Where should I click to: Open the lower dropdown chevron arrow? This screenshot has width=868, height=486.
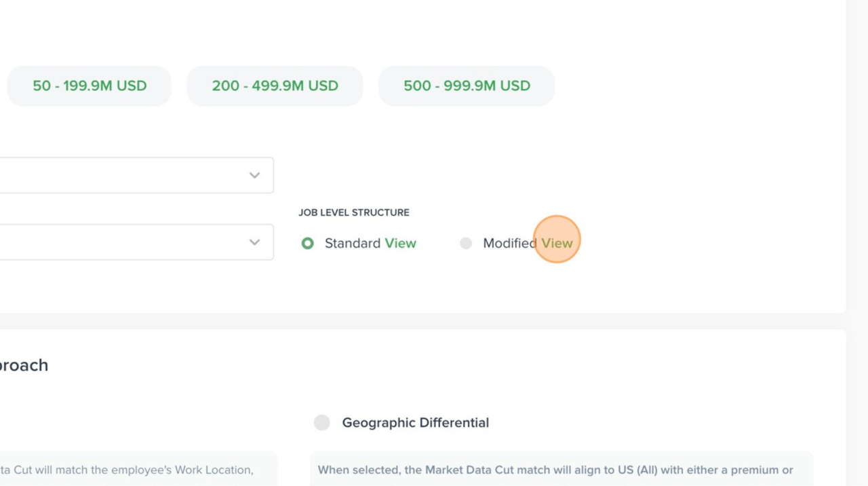coord(254,242)
